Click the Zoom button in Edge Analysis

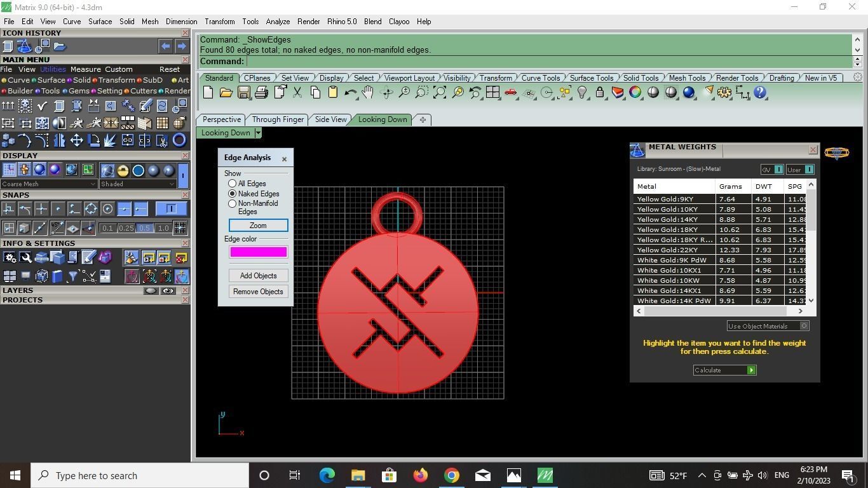(258, 226)
